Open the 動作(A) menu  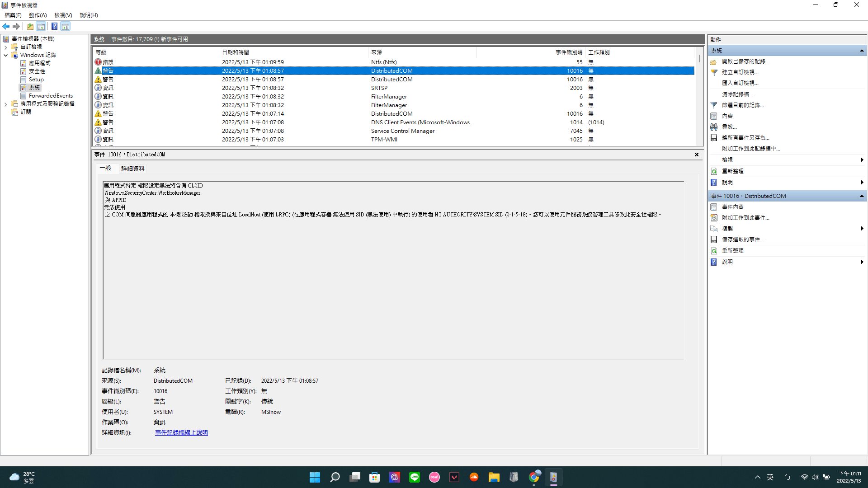coord(38,15)
